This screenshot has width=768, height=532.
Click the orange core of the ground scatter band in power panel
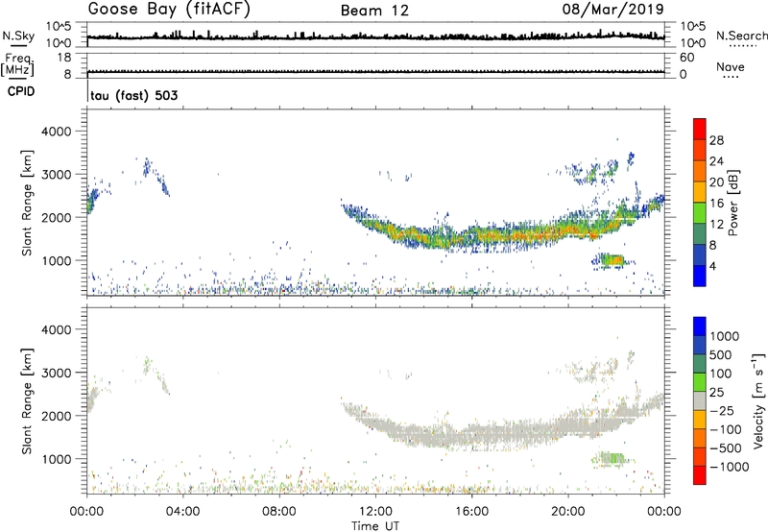(515, 236)
